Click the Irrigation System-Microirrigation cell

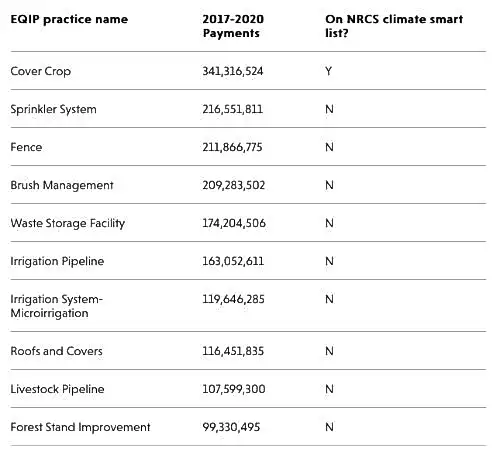[x=57, y=306]
